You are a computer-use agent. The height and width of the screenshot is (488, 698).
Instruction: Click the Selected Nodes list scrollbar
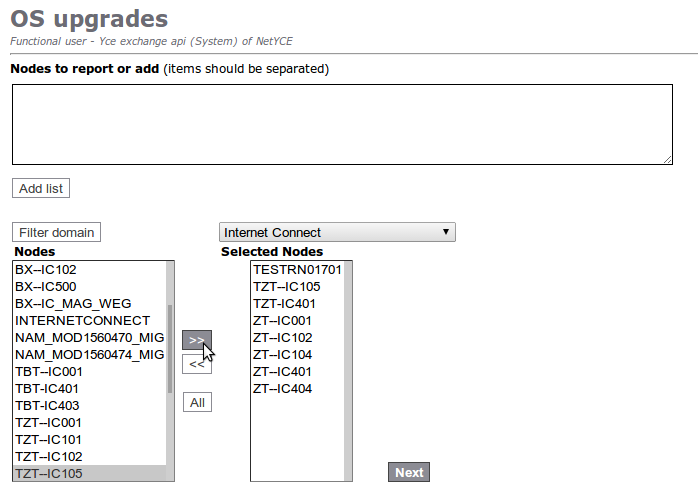(349, 370)
